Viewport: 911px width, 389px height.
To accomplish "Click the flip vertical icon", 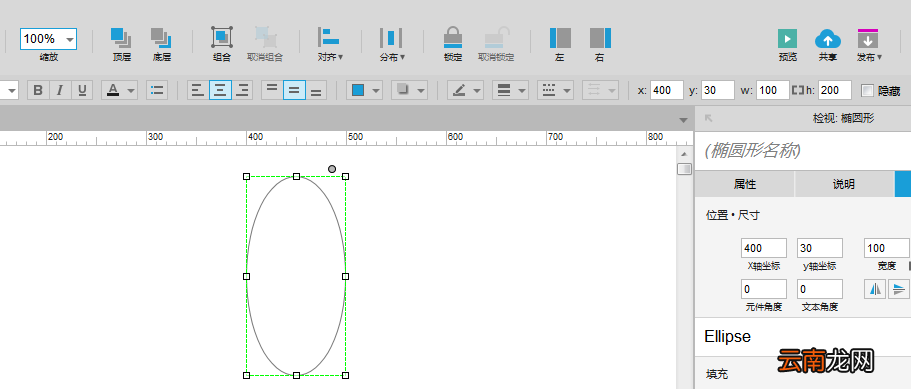I will (x=898, y=289).
